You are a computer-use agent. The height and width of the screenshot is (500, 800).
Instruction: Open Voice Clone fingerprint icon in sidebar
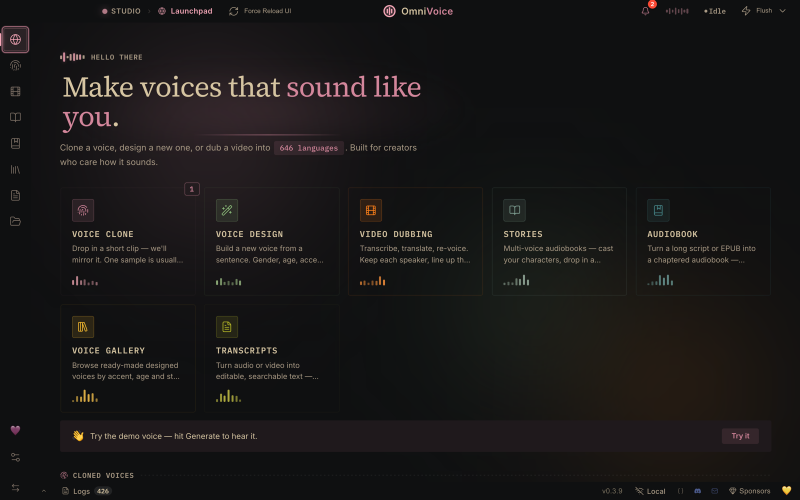[15, 65]
